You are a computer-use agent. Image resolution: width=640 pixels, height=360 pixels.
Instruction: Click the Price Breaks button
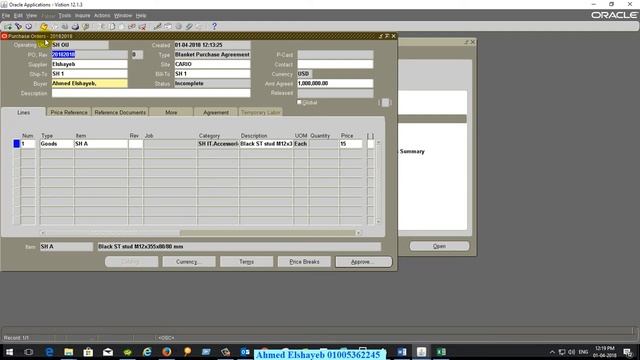[304, 262]
